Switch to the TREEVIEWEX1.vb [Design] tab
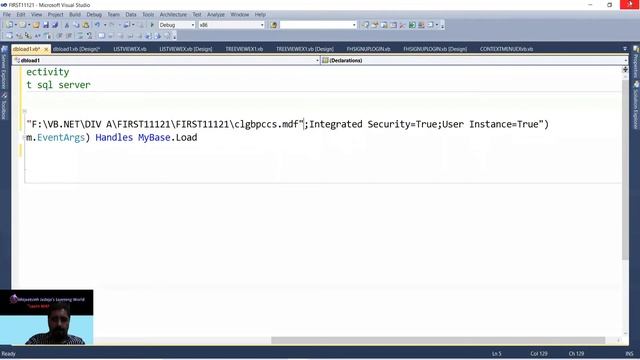The image size is (640, 360). [x=305, y=49]
